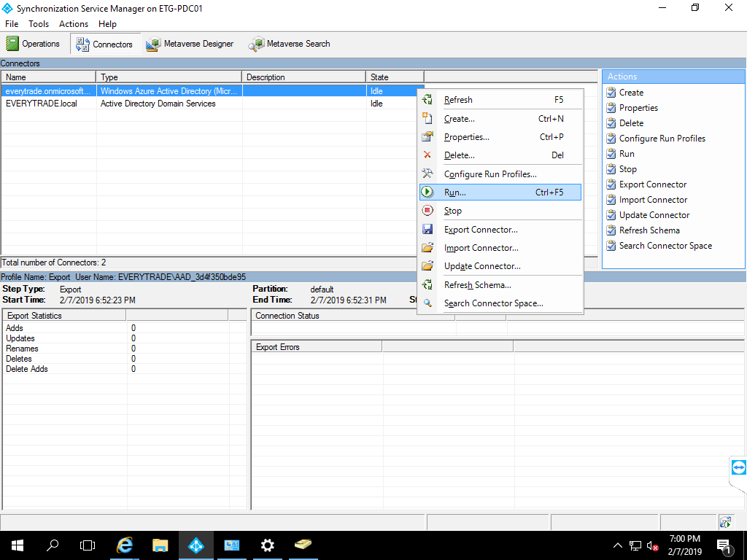Open File Explorer from taskbar
Screen dimensions: 747x560
160,545
